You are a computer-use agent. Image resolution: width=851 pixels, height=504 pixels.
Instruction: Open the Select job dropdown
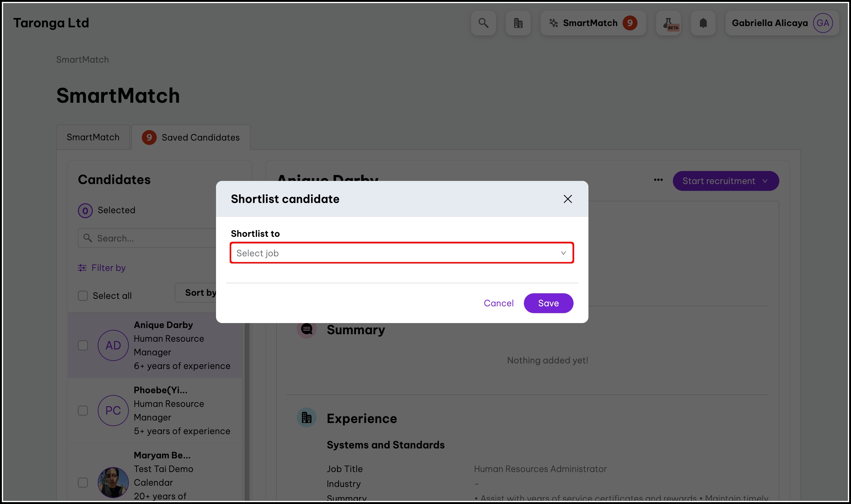point(401,253)
